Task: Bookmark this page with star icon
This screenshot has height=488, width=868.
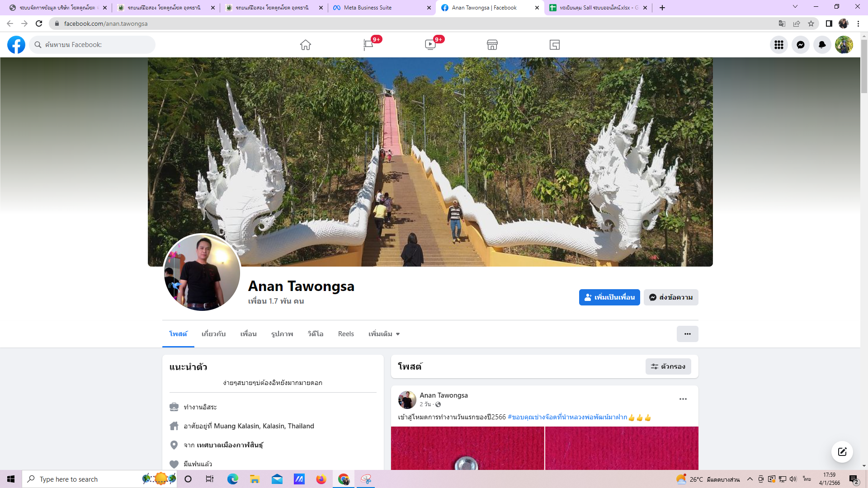Action: pos(811,23)
